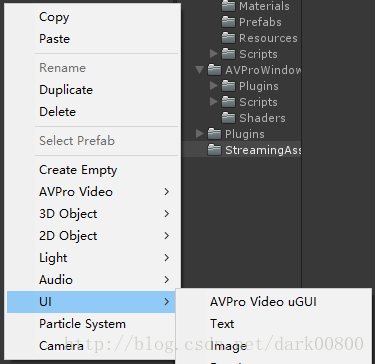
Task: Collapse the AVProWindow folder triangle
Action: [200, 70]
